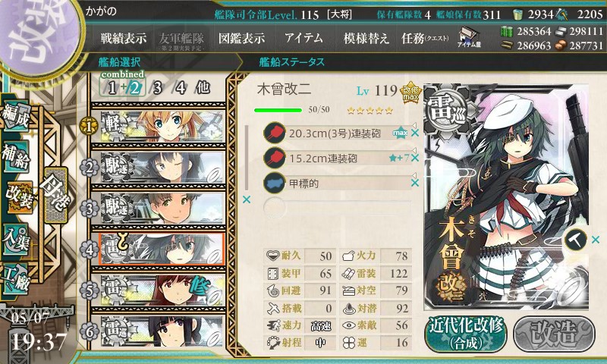
Task: Remove 20.3cm(3号)連装砲 with its X
Action: coord(415,133)
